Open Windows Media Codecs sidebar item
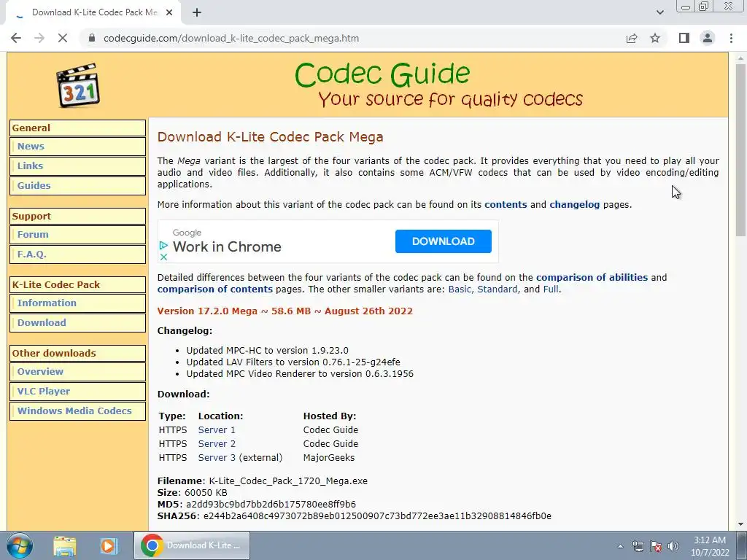Image resolution: width=747 pixels, height=560 pixels. (77, 411)
